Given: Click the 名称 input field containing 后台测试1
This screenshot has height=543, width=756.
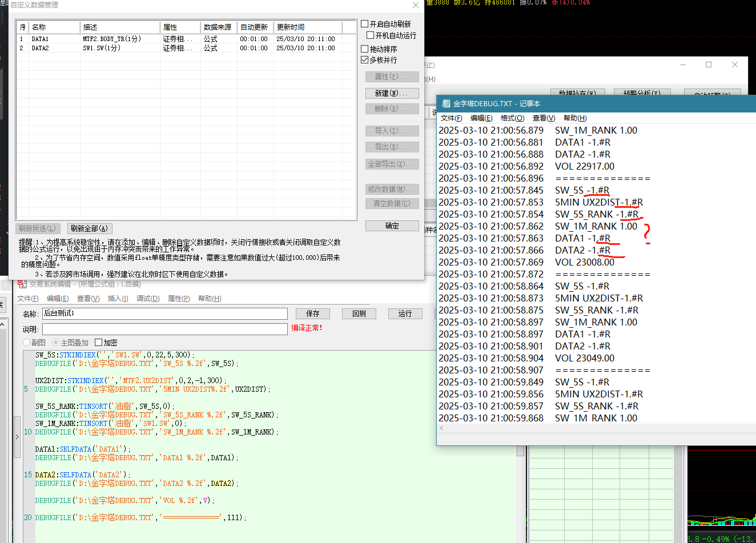Looking at the screenshot, I should pos(165,313).
